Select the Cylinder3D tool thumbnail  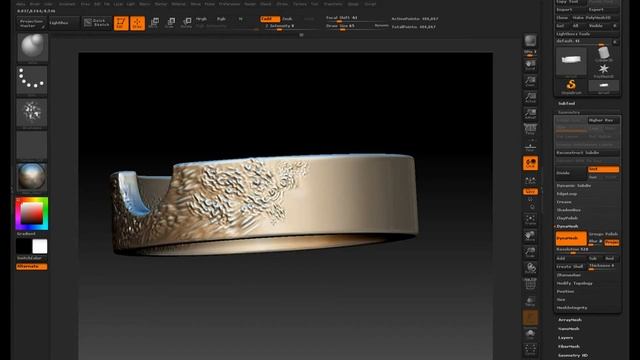click(x=604, y=54)
